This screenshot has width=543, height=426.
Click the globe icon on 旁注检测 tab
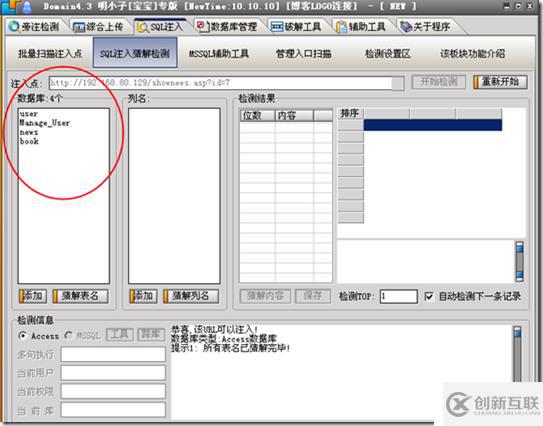14,27
